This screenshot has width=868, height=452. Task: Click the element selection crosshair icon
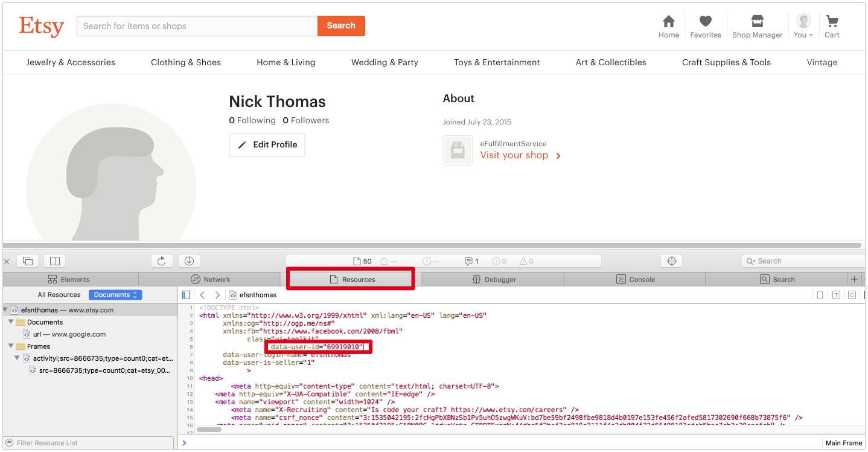pos(671,261)
